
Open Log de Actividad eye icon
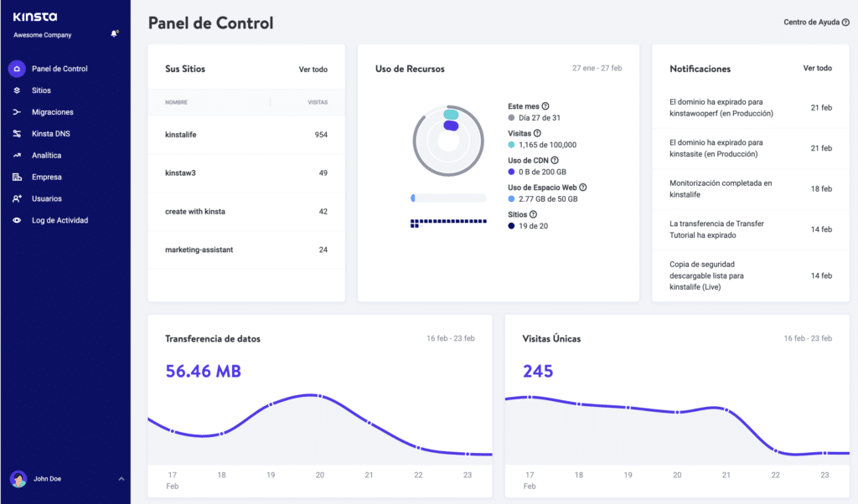pos(15,220)
